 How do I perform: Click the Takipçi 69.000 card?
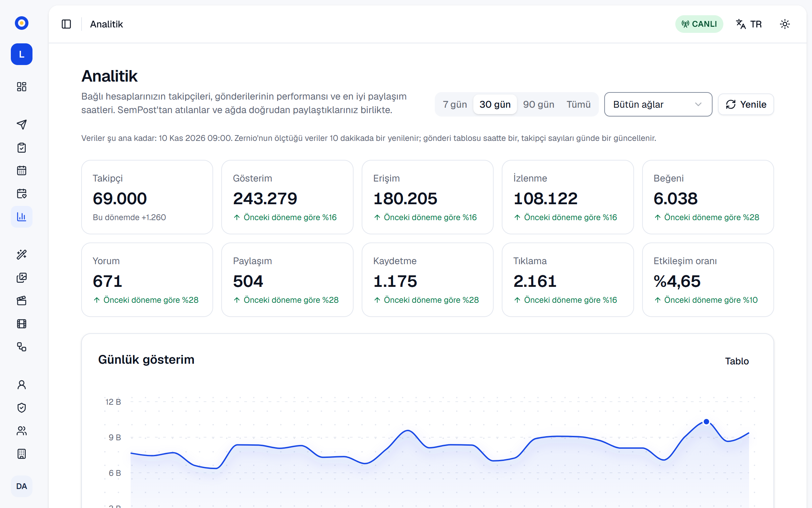[x=147, y=197]
